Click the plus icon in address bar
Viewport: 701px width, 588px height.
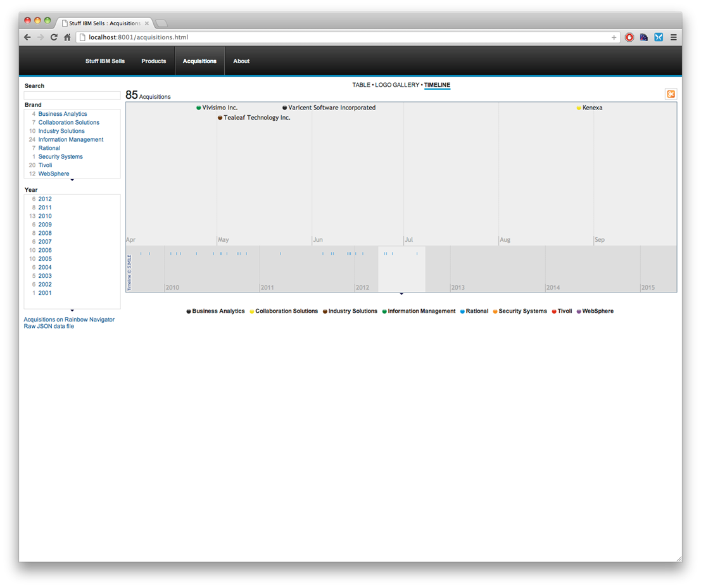(614, 37)
